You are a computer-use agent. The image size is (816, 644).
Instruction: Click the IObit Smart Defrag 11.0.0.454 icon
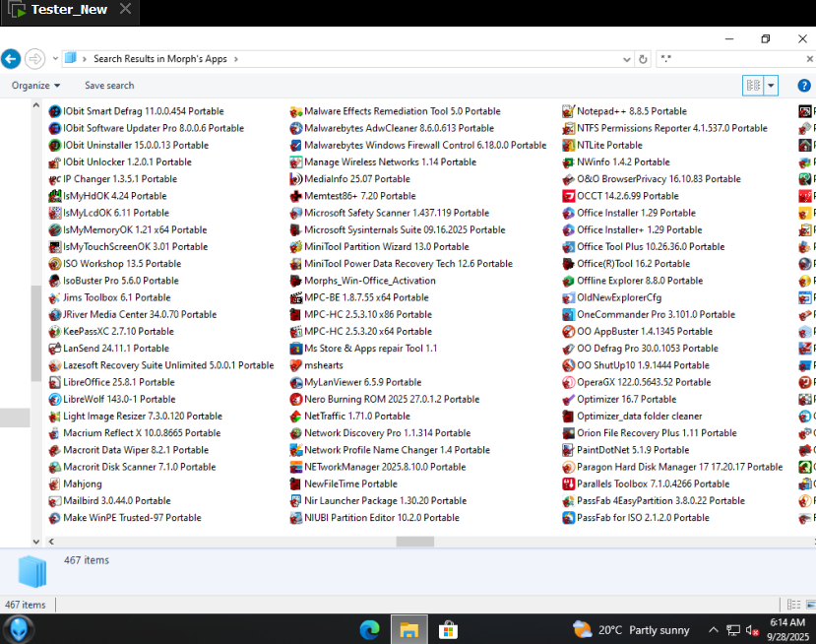[55, 111]
